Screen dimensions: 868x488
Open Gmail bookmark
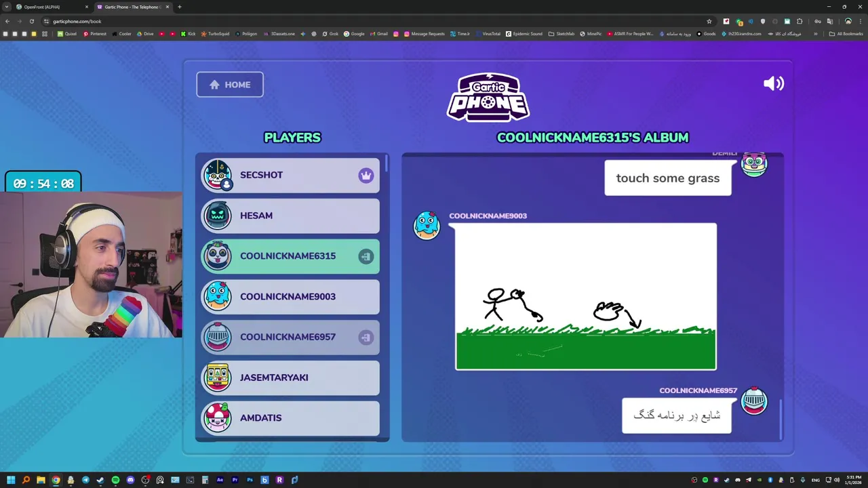378,34
